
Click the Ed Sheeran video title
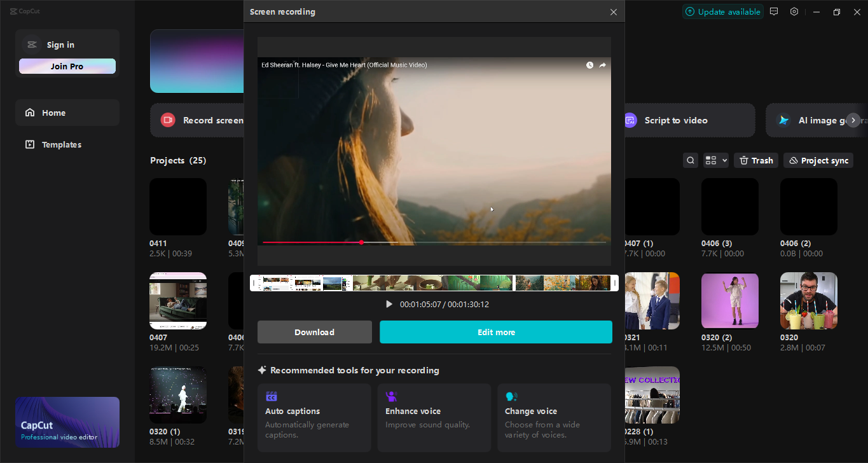(x=344, y=65)
